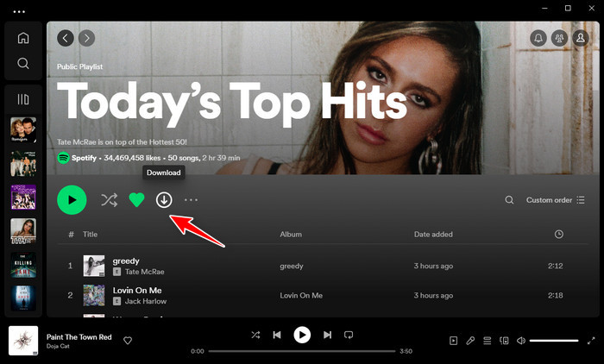Open more options for the playlist
Screen dimensions: 604x364
click(191, 200)
